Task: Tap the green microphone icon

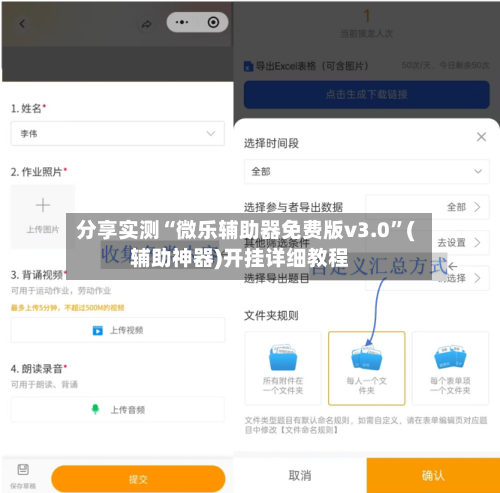Action: coord(95,409)
